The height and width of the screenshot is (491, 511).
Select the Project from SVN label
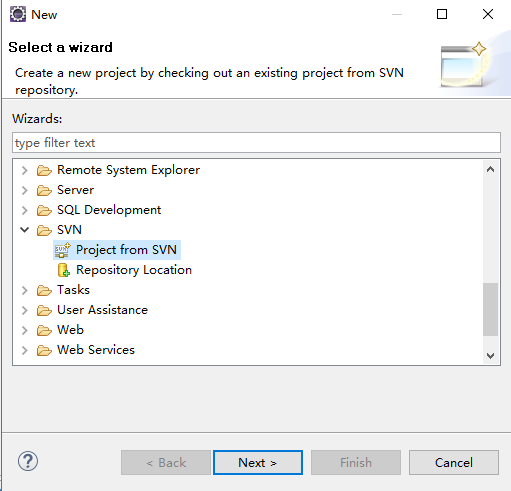coord(126,250)
